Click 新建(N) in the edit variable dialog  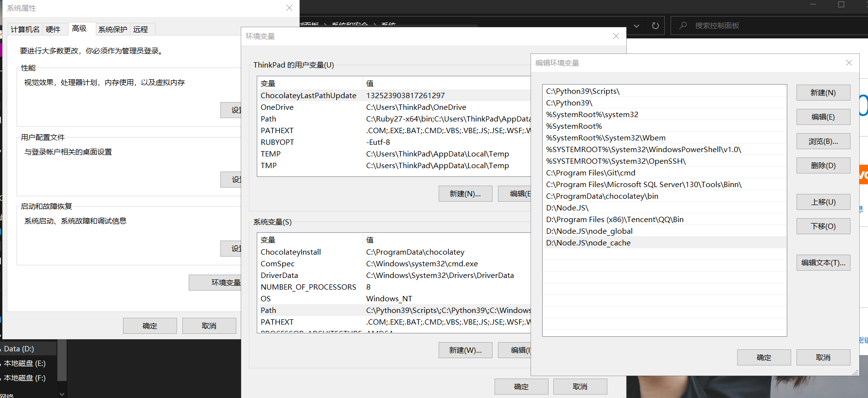tap(823, 92)
